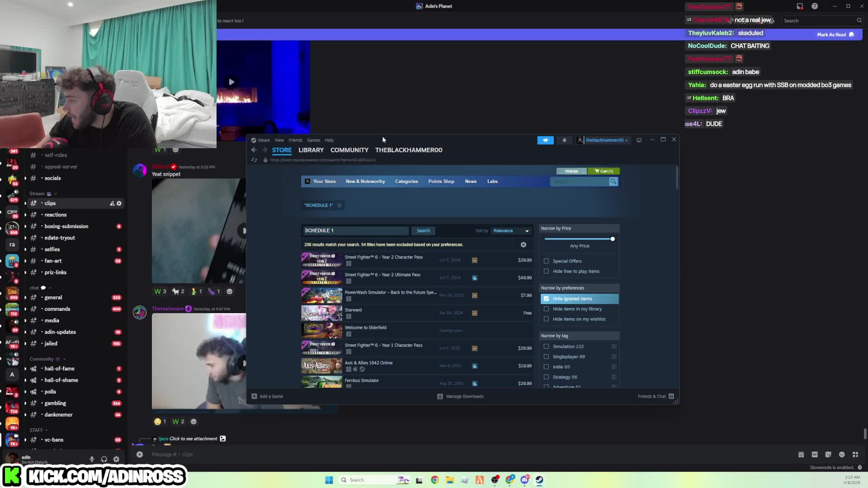Open Steam Cart (1)
Screen dimensions: 868x488
coord(604,171)
